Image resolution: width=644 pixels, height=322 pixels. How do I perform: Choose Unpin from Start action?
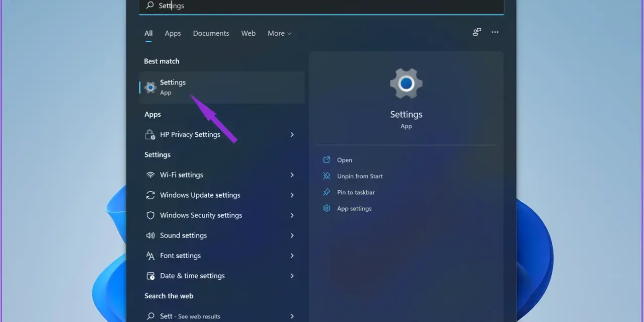pyautogui.click(x=360, y=176)
